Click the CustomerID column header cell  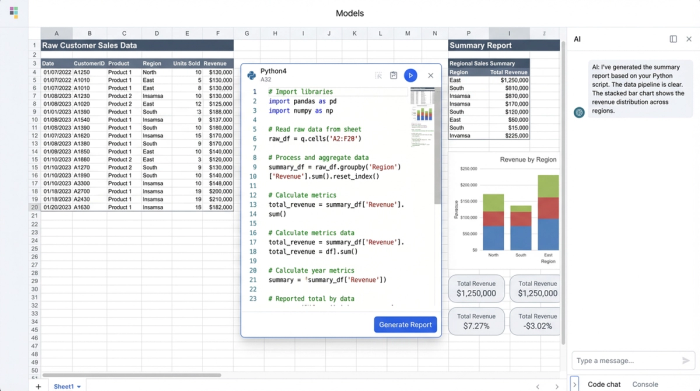click(89, 63)
